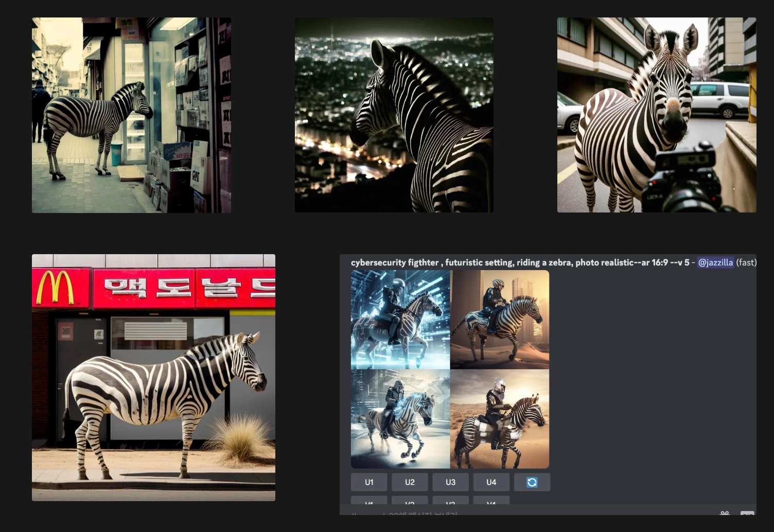
Task: Upscale the first image with U1
Action: click(369, 482)
